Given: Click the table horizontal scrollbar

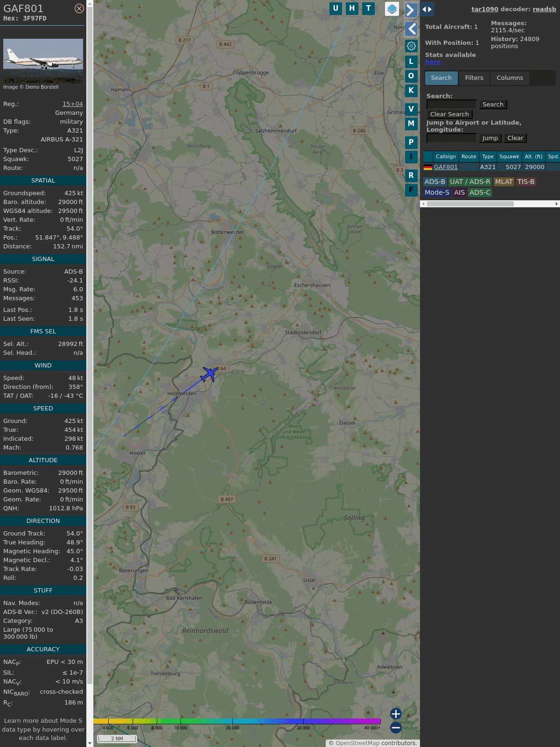Looking at the screenshot, I should coord(470,204).
